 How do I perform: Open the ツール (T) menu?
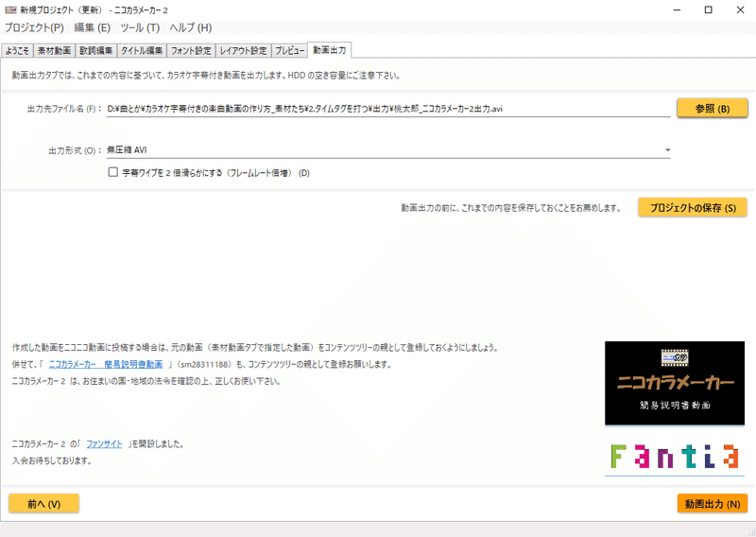pyautogui.click(x=140, y=28)
